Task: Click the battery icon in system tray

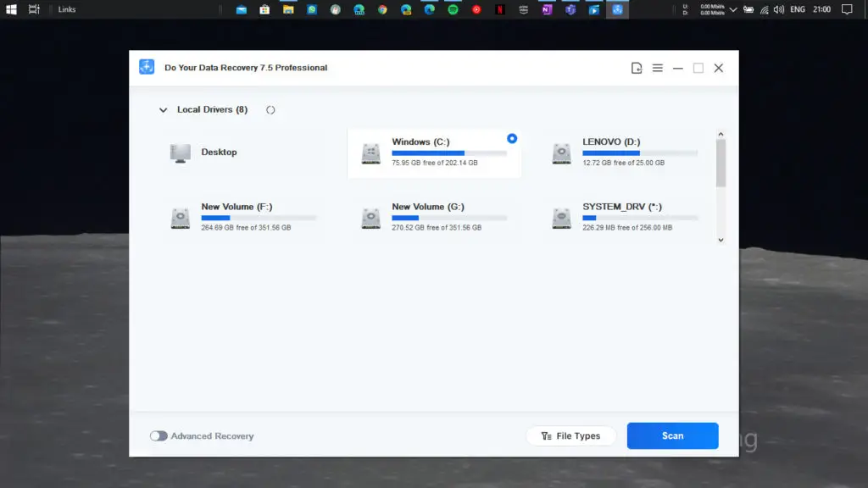Action: pos(748,9)
